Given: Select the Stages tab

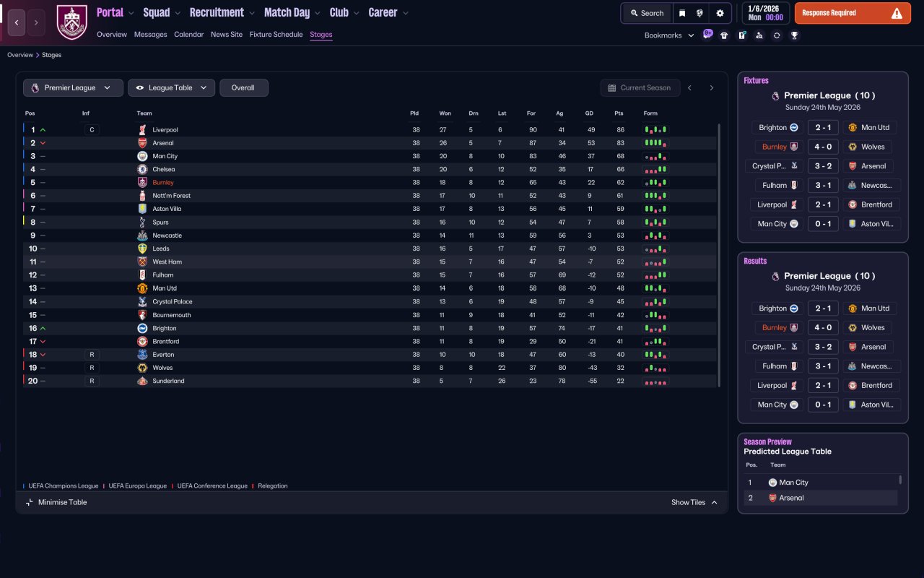Looking at the screenshot, I should [321, 35].
